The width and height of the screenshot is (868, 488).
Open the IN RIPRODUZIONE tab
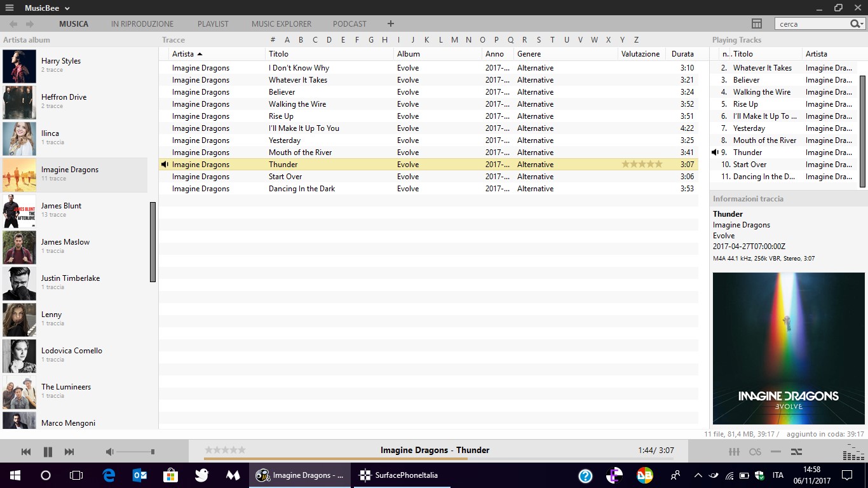pos(142,24)
